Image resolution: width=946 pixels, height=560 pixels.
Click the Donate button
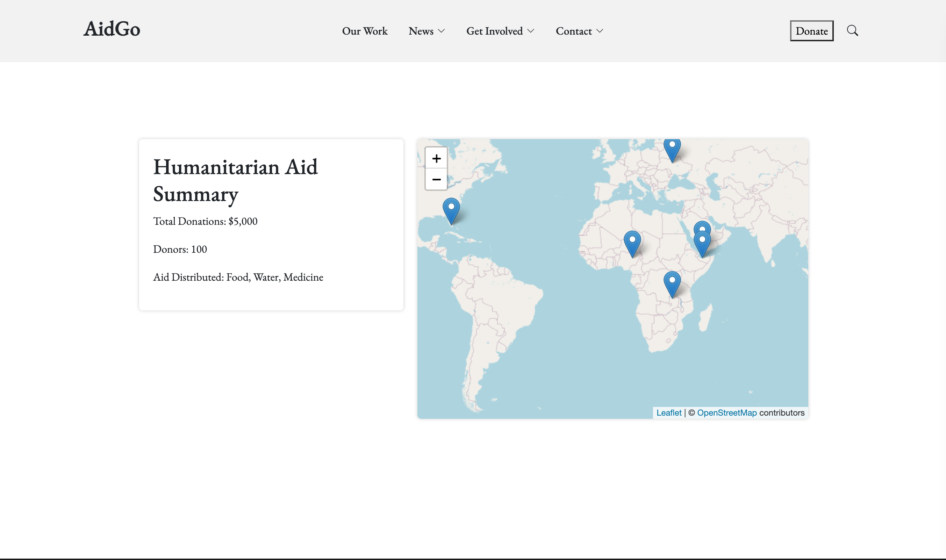point(811,31)
